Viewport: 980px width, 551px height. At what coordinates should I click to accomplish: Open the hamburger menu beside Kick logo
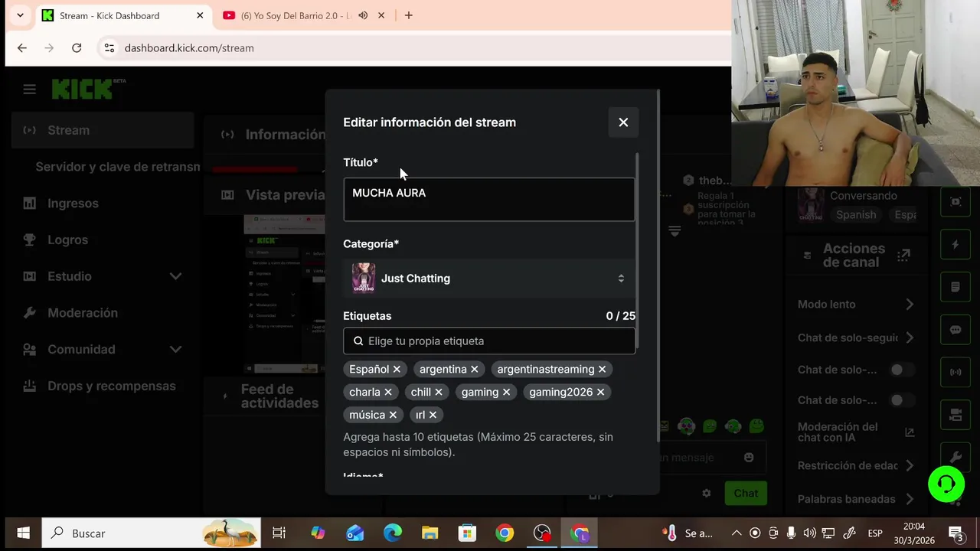coord(29,90)
